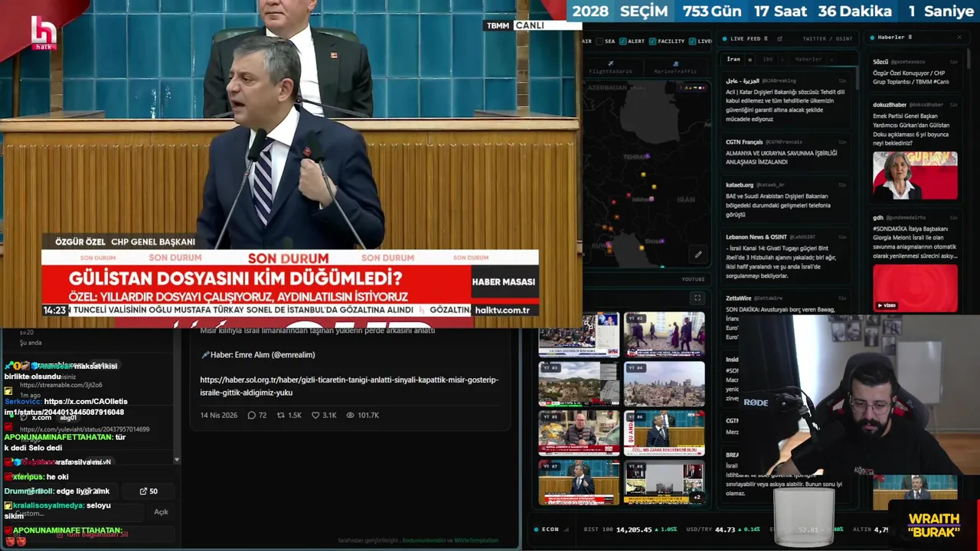The height and width of the screenshot is (551, 980).
Task: Click the USD/TRY value 44.73
Action: [725, 529]
